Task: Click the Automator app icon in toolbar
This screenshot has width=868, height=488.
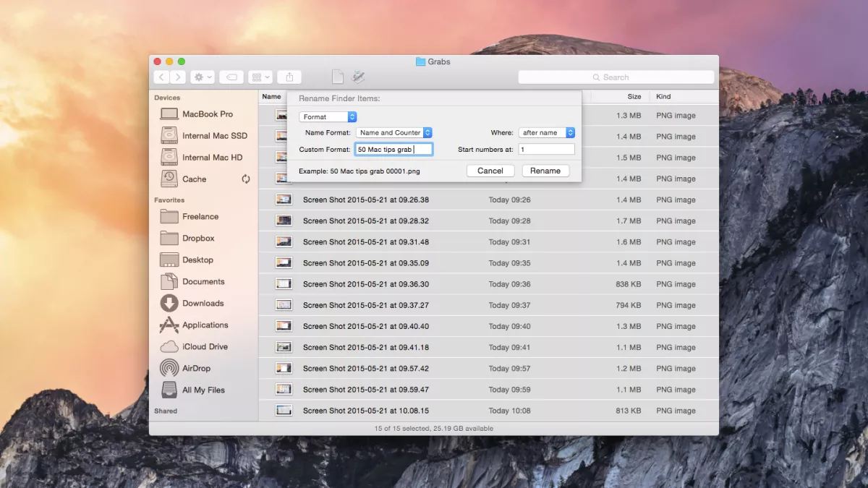Action: click(x=358, y=77)
